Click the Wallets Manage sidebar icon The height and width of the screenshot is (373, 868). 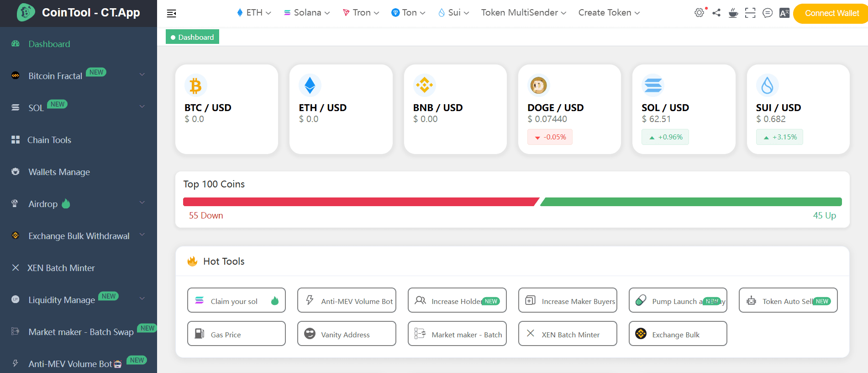pyautogui.click(x=16, y=171)
